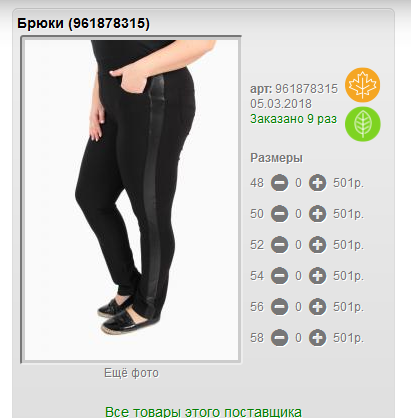Click the green leaf season icon
Viewport: 411px width, 418px height.
click(363, 124)
